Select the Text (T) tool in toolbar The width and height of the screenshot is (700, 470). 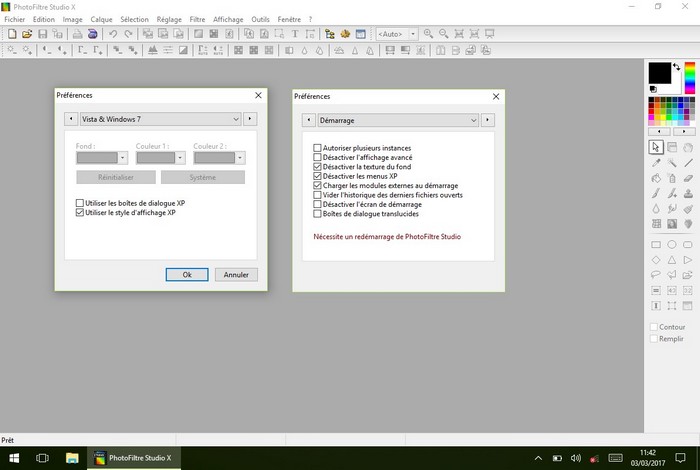click(295, 34)
